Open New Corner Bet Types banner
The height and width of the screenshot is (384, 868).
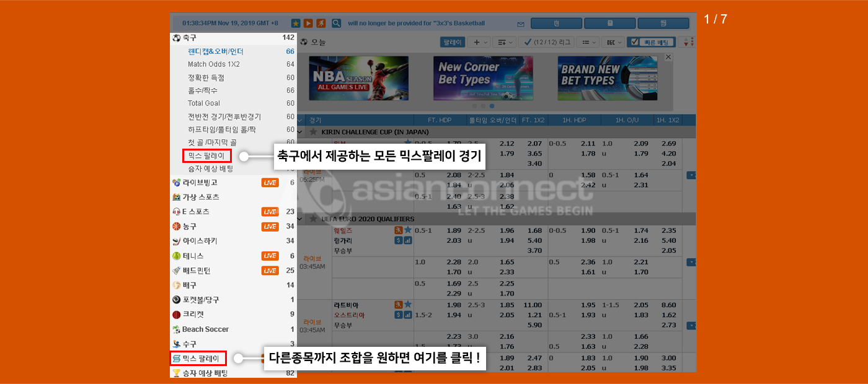pos(483,78)
